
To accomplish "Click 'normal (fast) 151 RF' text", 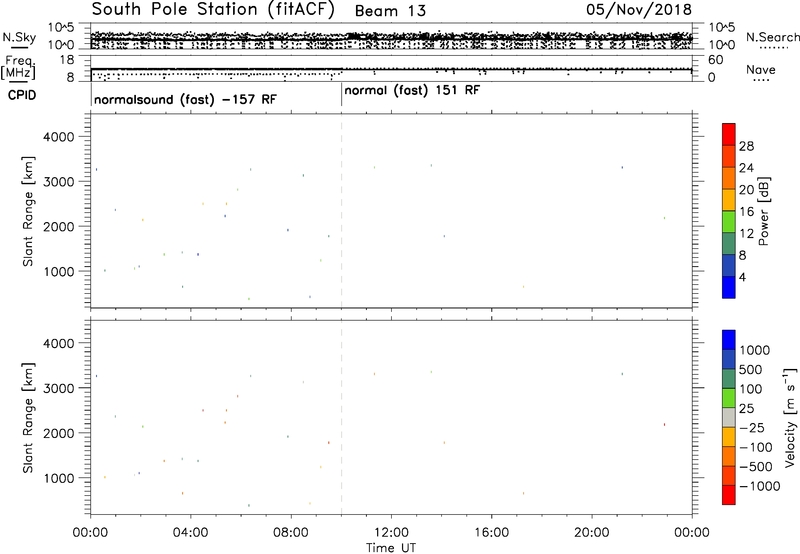I will click(412, 91).
